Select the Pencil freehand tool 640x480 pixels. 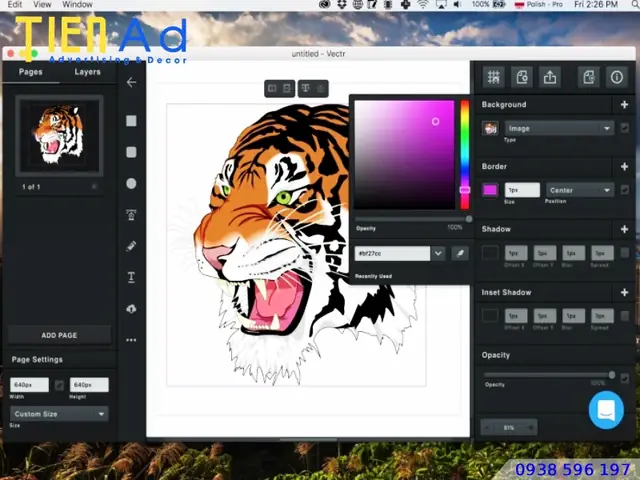(131, 246)
